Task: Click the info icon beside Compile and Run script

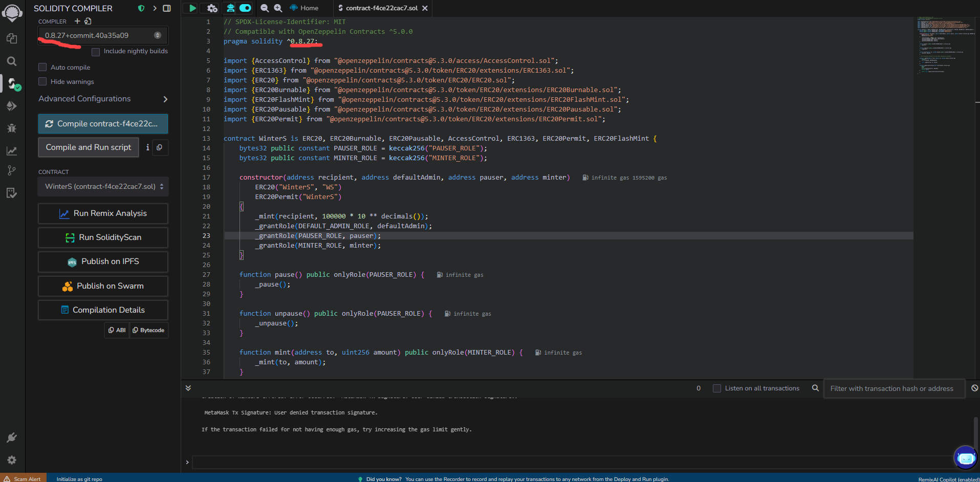Action: pos(147,147)
